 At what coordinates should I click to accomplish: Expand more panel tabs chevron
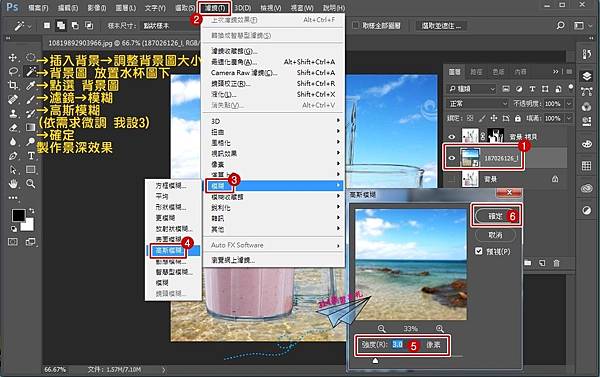click(556, 72)
